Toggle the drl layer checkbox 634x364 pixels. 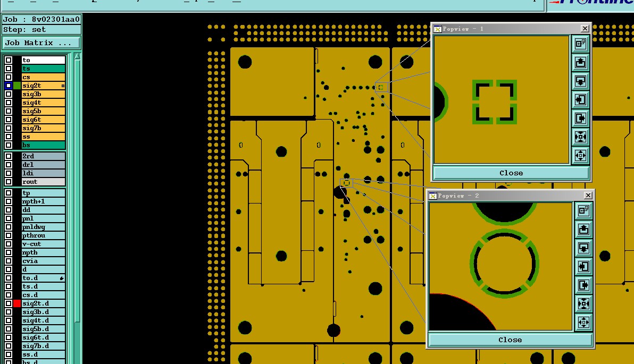click(9, 164)
